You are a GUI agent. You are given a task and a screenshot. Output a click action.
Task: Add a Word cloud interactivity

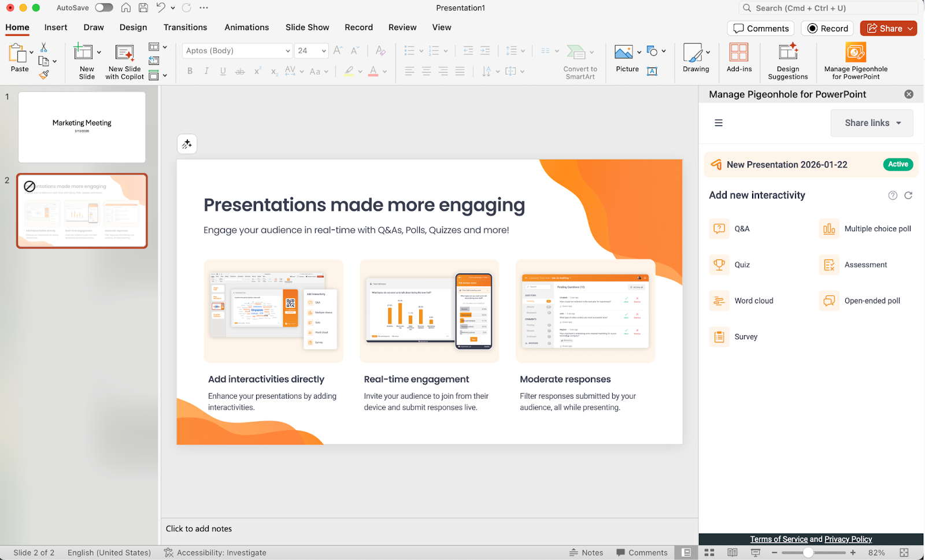(753, 301)
